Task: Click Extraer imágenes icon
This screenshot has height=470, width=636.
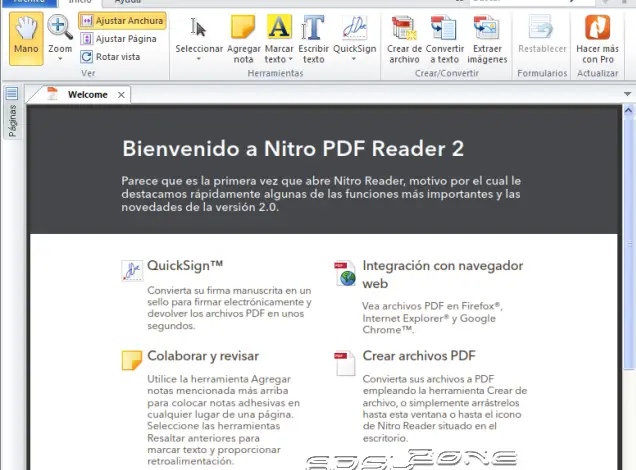Action: [x=486, y=28]
